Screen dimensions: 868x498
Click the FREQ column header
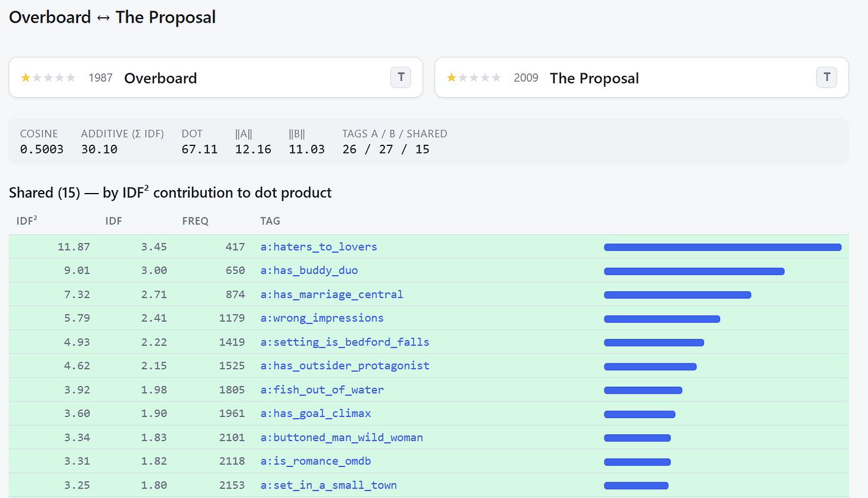(196, 221)
